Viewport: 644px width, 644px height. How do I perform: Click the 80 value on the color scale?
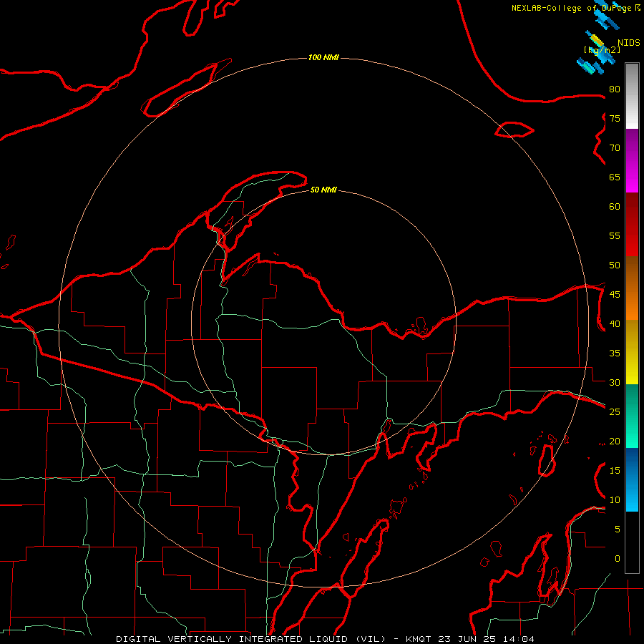[615, 89]
